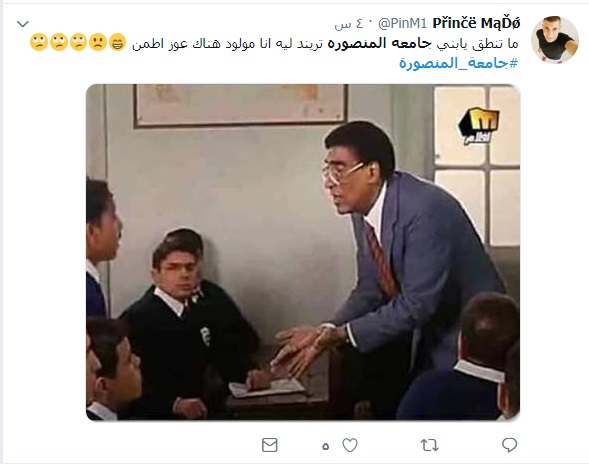
Task: Click the Melody channel logo on image
Action: click(479, 125)
